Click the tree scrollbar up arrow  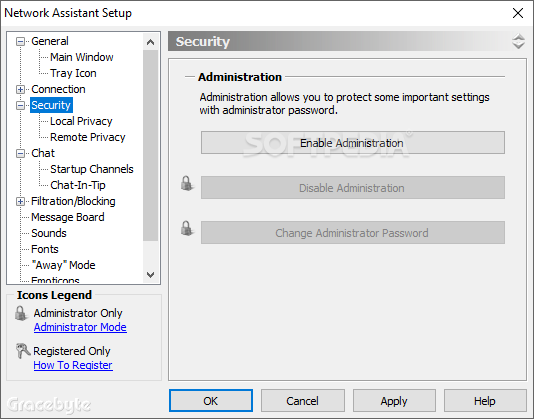tap(150, 42)
